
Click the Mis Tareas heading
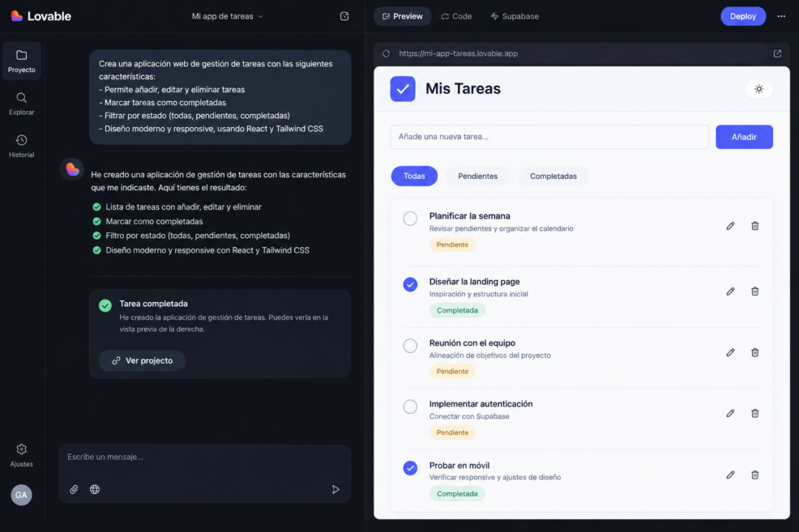463,88
